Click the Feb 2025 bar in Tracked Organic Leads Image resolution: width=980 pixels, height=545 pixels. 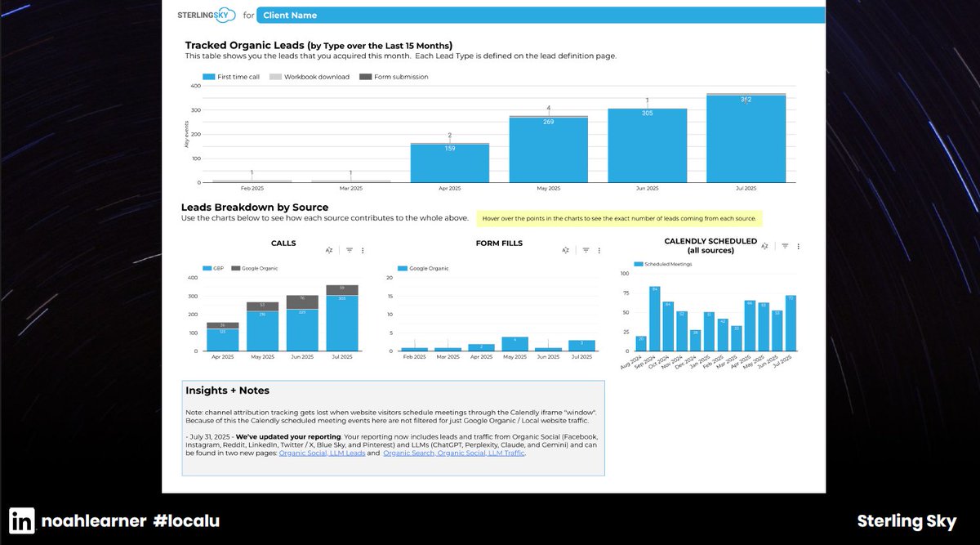click(252, 181)
